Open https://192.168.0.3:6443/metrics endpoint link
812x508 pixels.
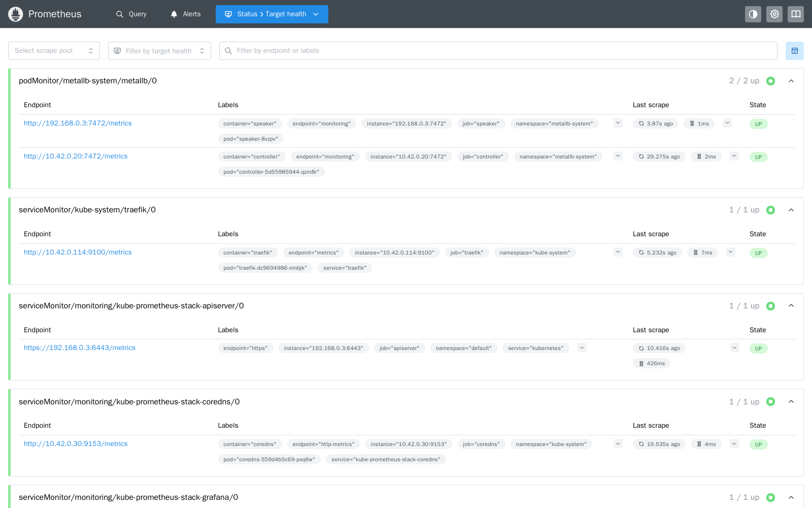coord(80,348)
